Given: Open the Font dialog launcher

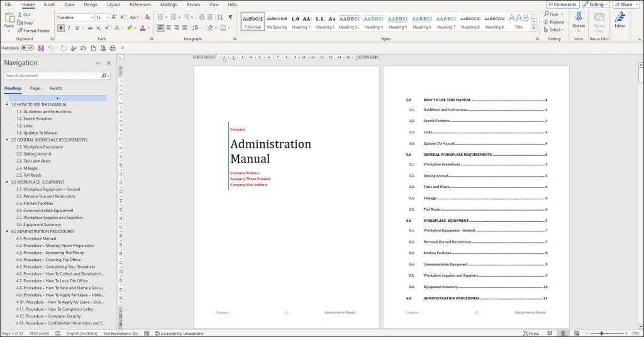Looking at the screenshot, I should (x=151, y=39).
